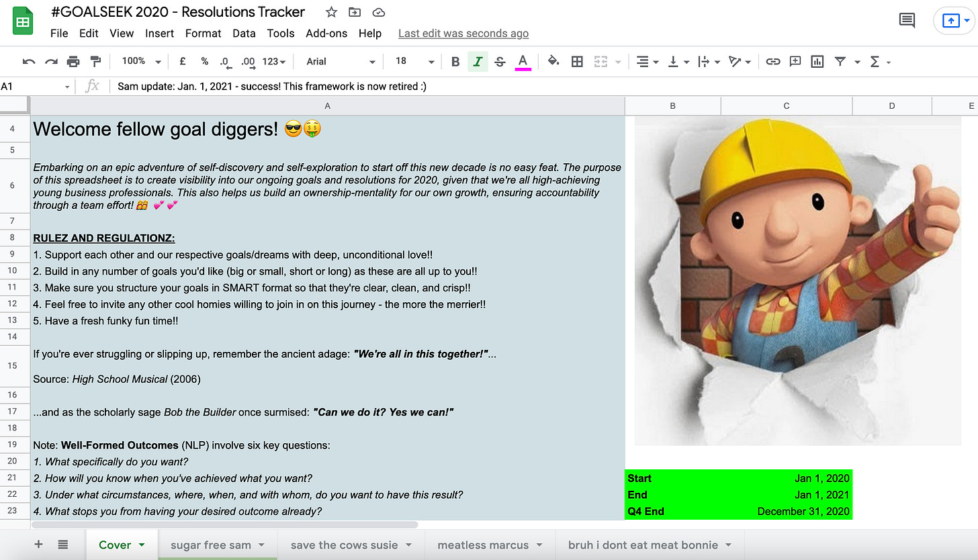This screenshot has width=978, height=560.
Task: Format as percent icon
Action: (x=204, y=62)
